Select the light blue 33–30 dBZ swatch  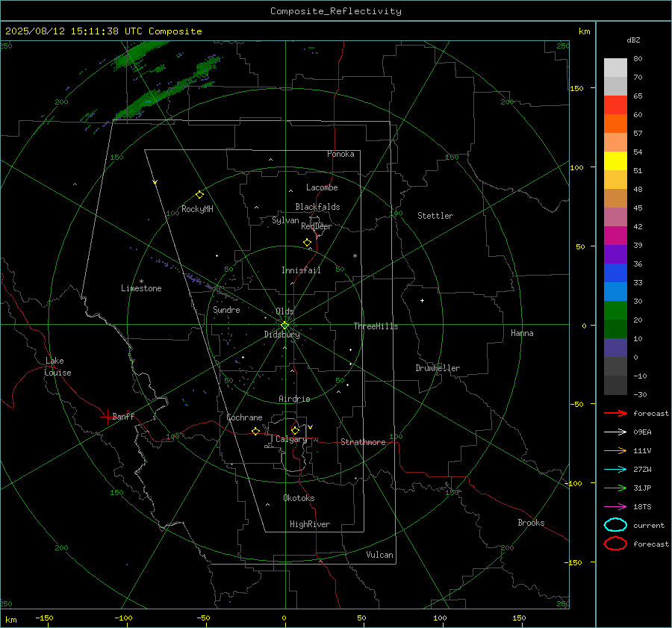pyautogui.click(x=615, y=292)
